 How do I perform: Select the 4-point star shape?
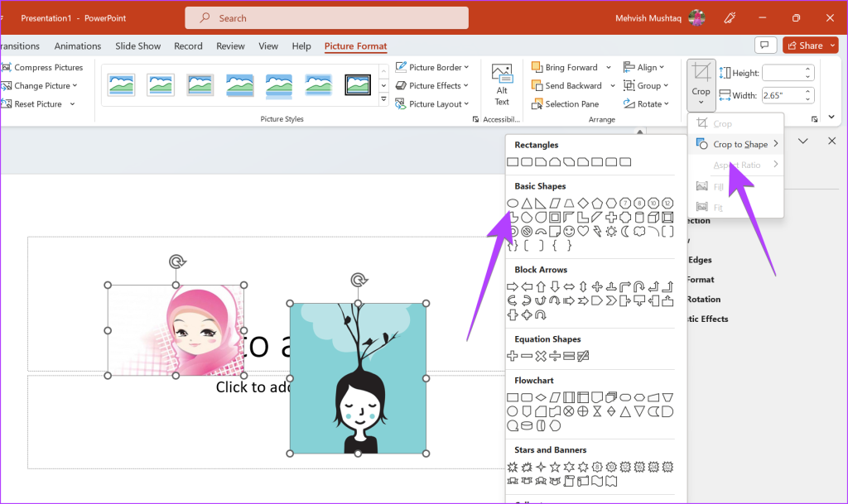pos(540,467)
